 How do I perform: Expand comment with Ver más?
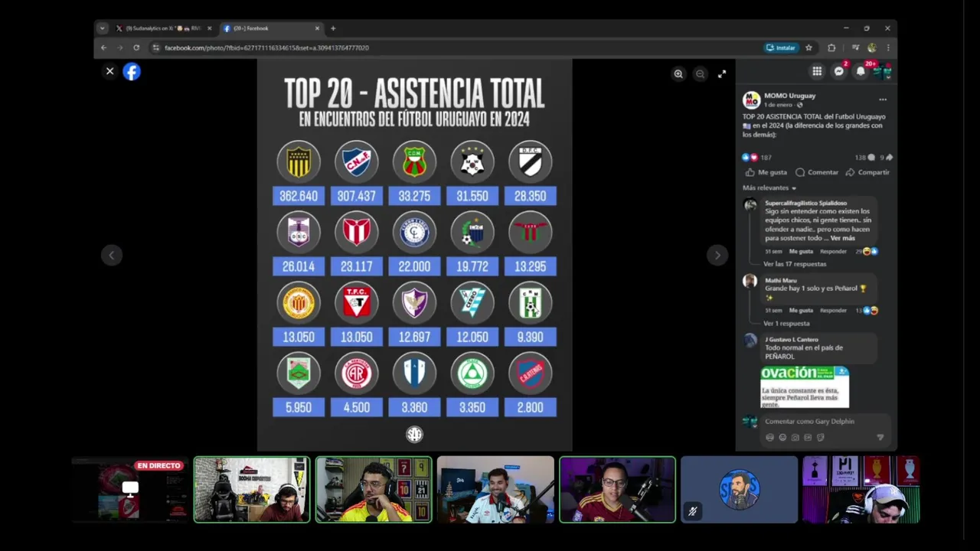[x=842, y=238]
